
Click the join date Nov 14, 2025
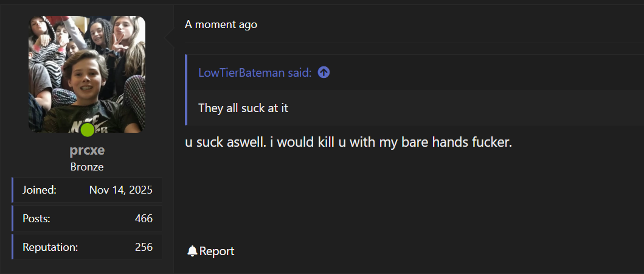click(121, 189)
